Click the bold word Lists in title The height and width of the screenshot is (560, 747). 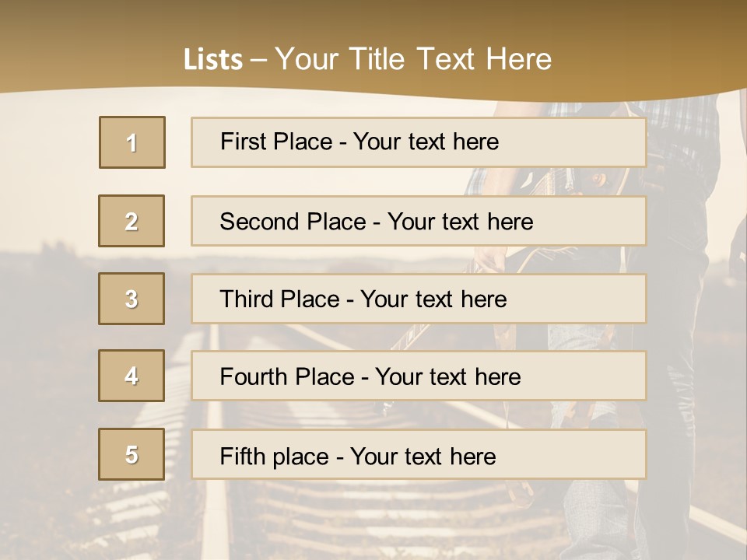(213, 59)
